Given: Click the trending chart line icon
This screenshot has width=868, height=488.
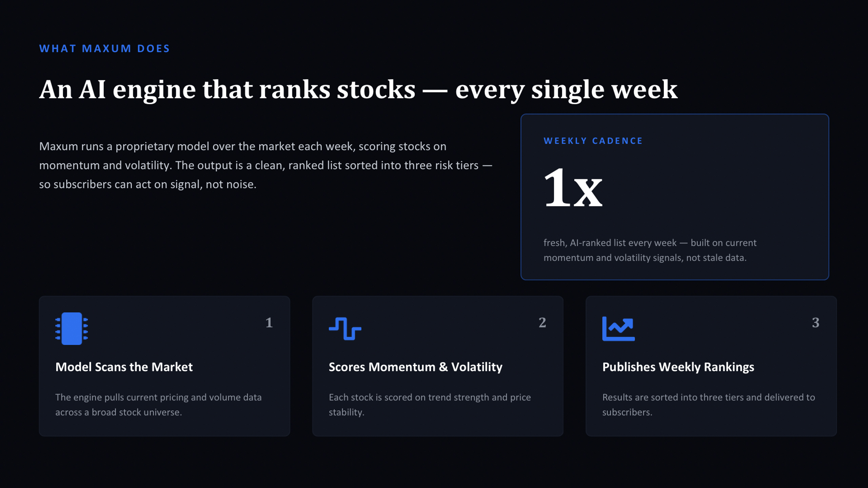Looking at the screenshot, I should [x=618, y=328].
